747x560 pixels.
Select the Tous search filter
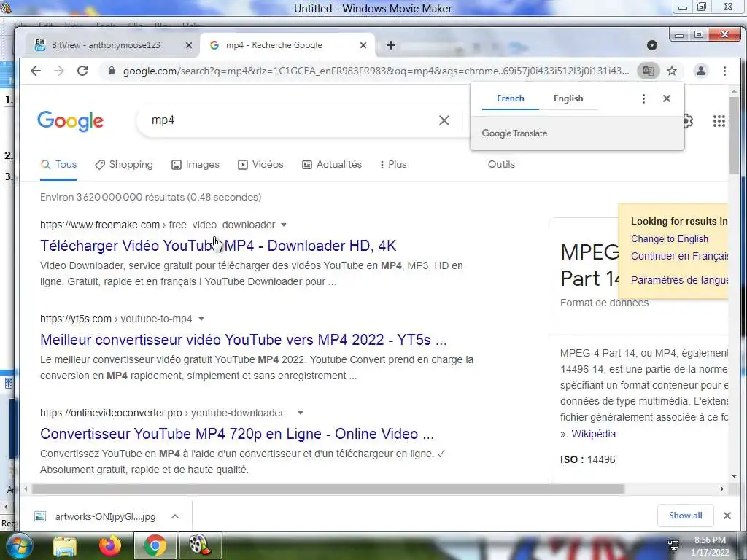(x=58, y=165)
